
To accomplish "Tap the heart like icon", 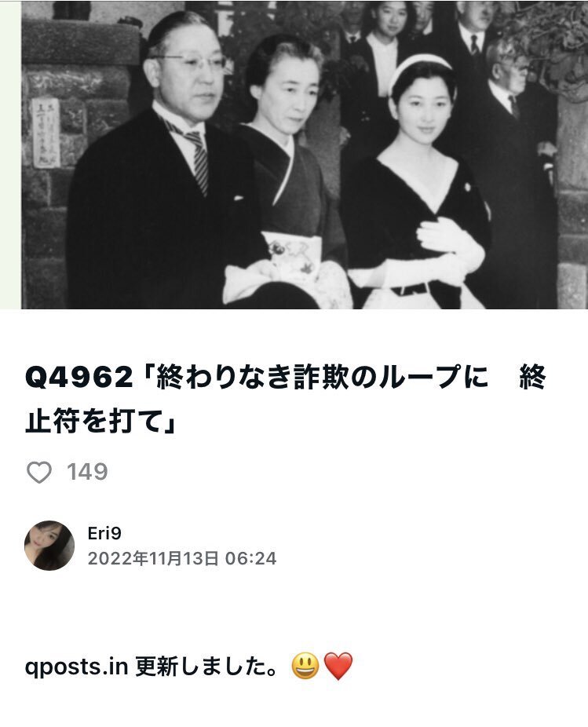I will pyautogui.click(x=39, y=472).
